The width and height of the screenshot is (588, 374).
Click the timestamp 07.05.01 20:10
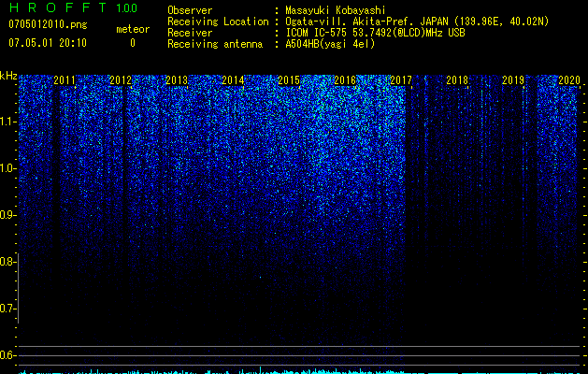(x=48, y=43)
